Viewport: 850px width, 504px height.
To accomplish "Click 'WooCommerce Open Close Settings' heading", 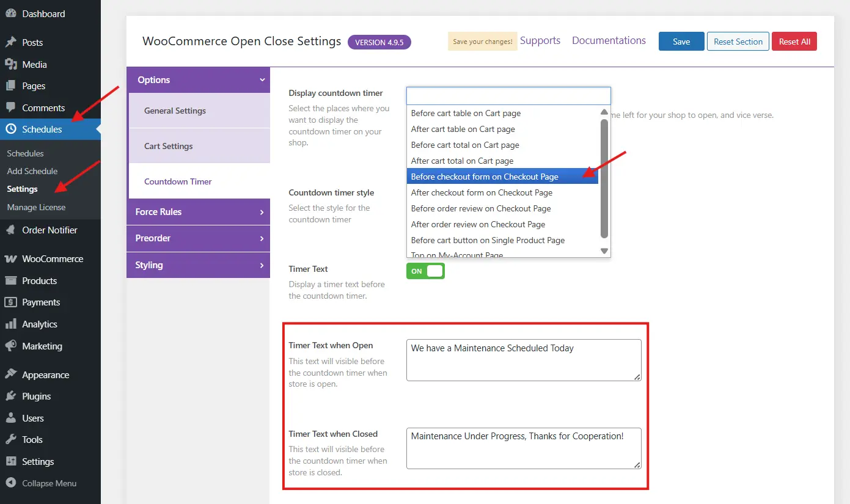I will [x=242, y=42].
